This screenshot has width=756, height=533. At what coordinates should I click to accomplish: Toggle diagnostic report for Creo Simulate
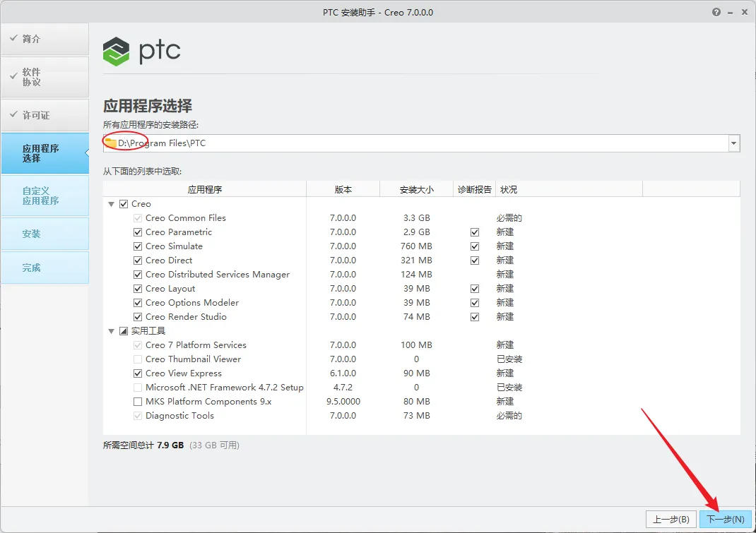[x=475, y=246]
